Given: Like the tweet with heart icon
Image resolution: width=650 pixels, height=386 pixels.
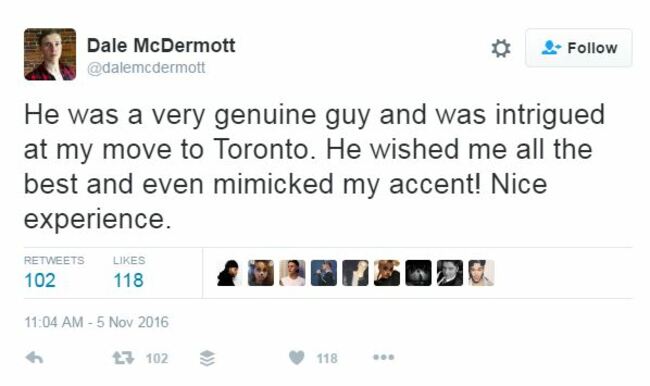Looking at the screenshot, I should click(x=296, y=357).
